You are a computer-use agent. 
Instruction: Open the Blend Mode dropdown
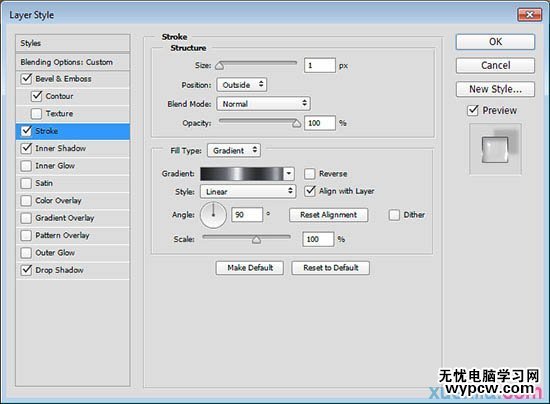click(x=263, y=104)
